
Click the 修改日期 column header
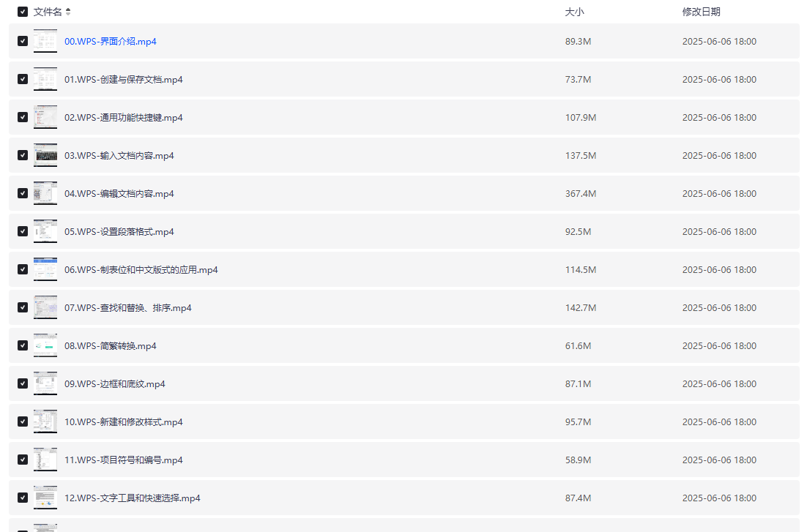(x=701, y=12)
